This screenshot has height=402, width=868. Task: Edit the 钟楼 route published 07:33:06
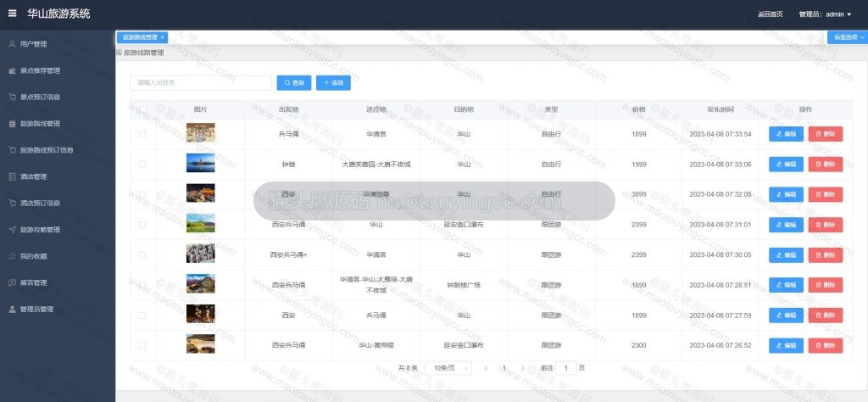786,165
